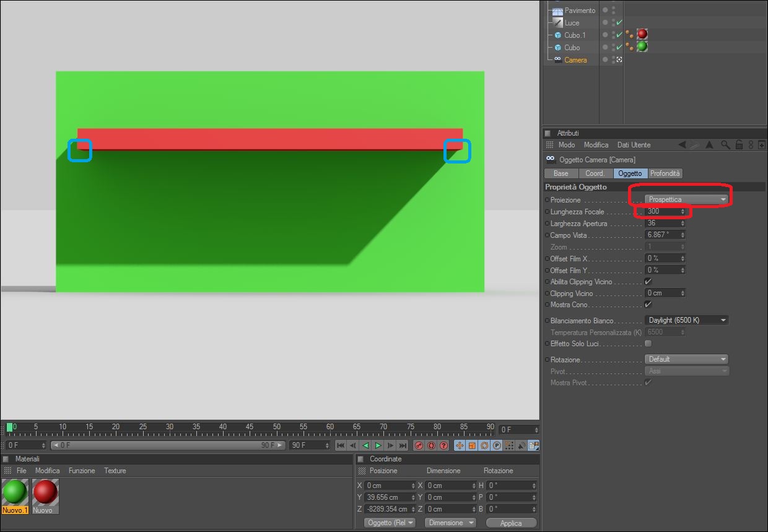
Task: Toggle parameter keyframe recording (P icon)
Action: (x=497, y=445)
